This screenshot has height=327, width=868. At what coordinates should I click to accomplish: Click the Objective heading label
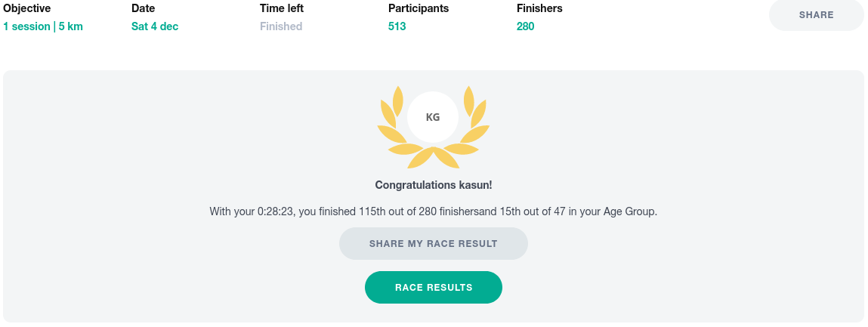pyautogui.click(x=26, y=9)
